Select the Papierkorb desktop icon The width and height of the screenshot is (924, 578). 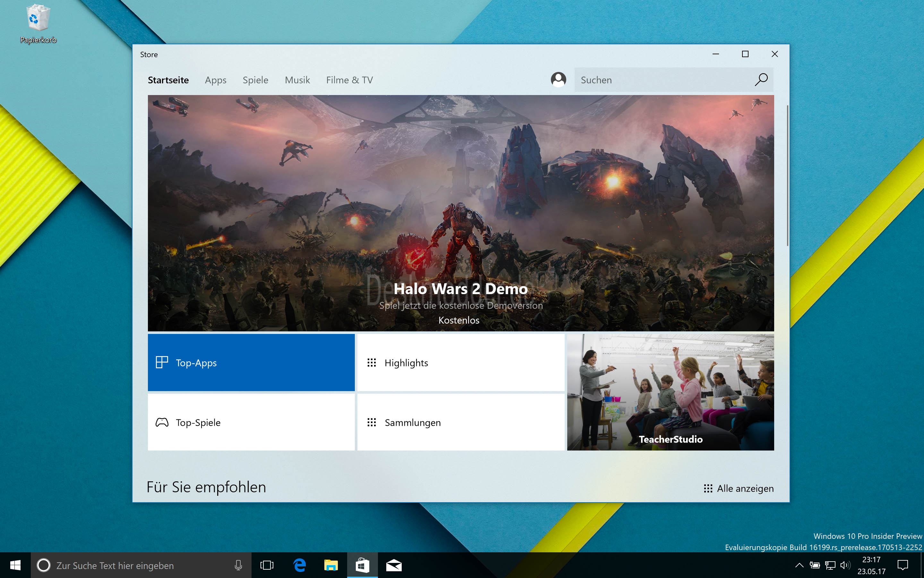click(38, 24)
